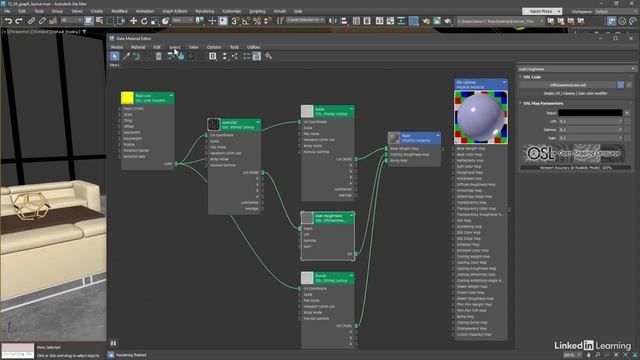The image size is (640, 360).
Task: Click Lay Out All nodes icon in Slate
Action: coord(224,56)
